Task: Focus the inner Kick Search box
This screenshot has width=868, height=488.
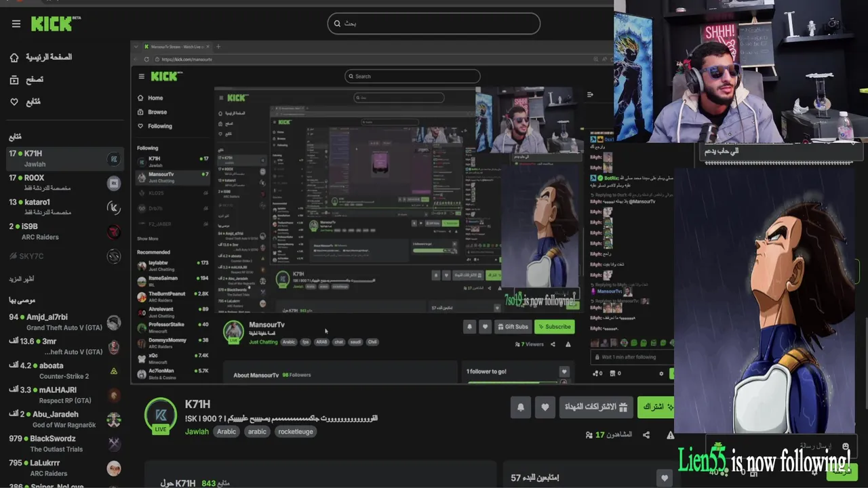Action: pyautogui.click(x=412, y=77)
